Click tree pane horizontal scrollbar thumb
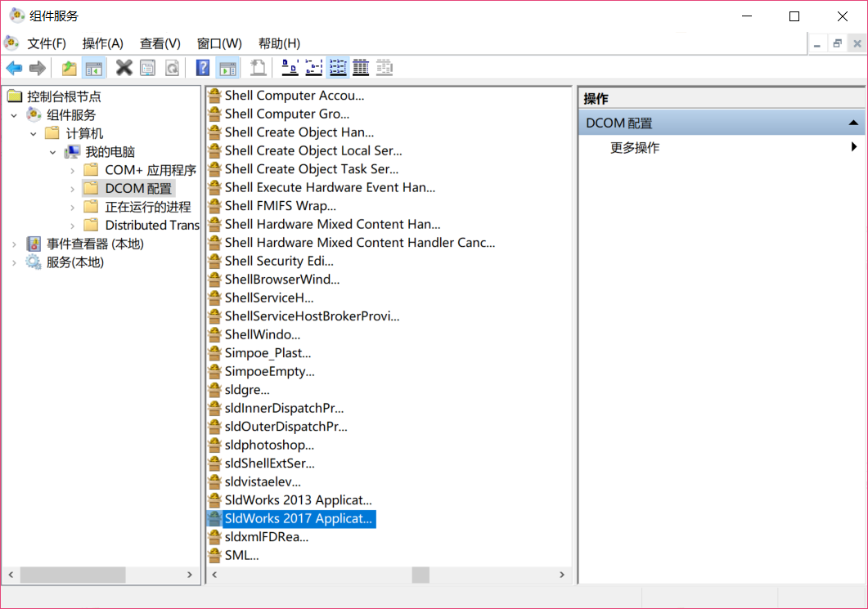This screenshot has height=609, width=868. pyautogui.click(x=73, y=575)
